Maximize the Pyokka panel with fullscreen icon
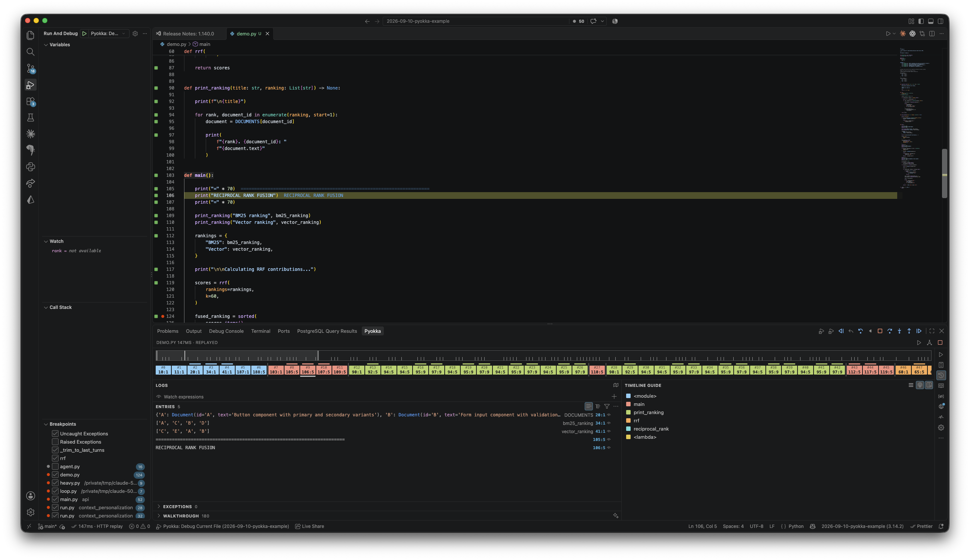The width and height of the screenshot is (970, 560). click(932, 331)
